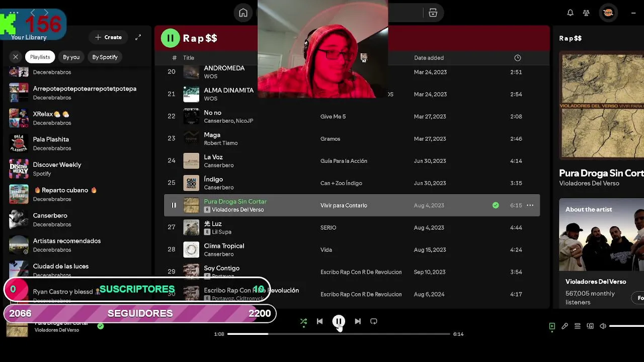The image size is (644, 362).
Task: Open XRelax playlist in library
Action: [x=76, y=118]
